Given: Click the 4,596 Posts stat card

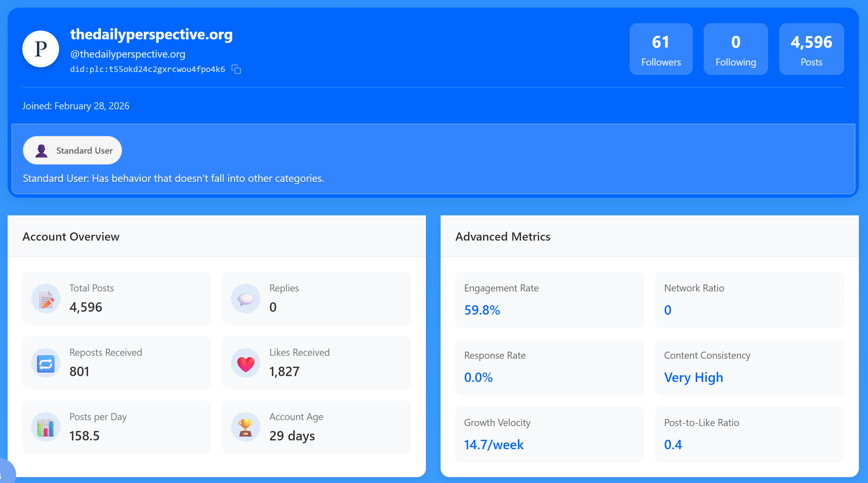Looking at the screenshot, I should (811, 49).
